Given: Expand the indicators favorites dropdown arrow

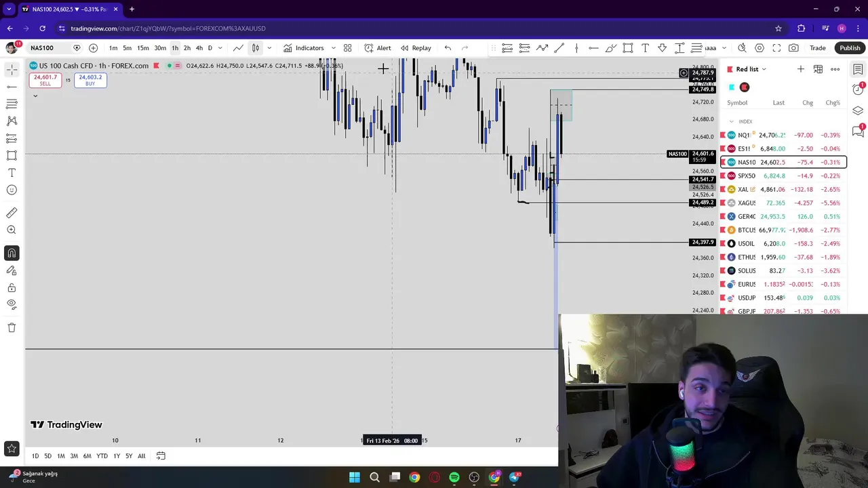Looking at the screenshot, I should pyautogui.click(x=333, y=48).
